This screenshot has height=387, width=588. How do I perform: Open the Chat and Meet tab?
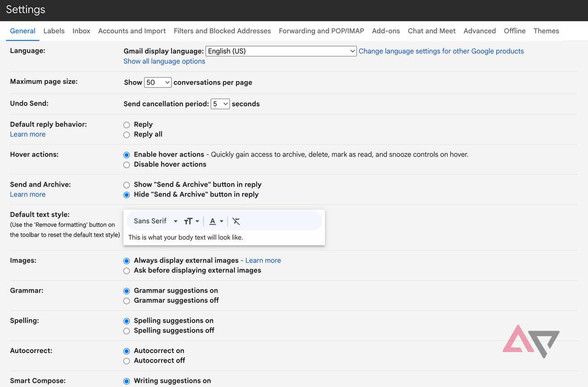(432, 31)
